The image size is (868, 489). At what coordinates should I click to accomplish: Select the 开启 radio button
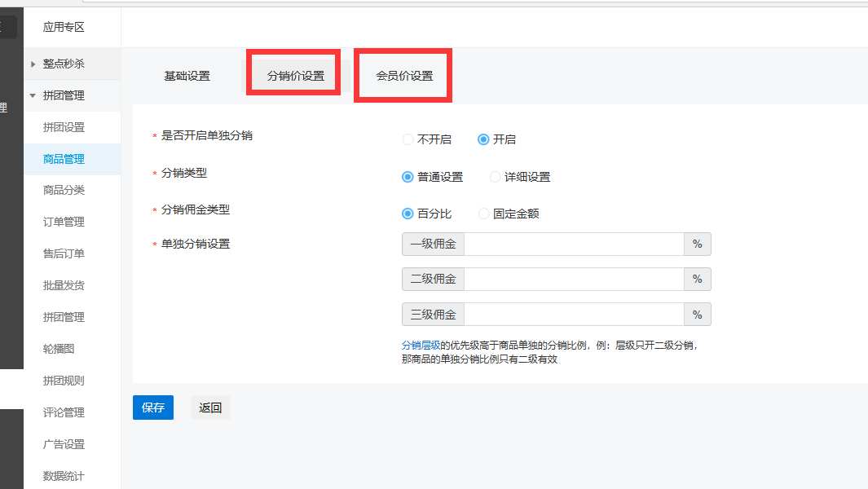(483, 139)
